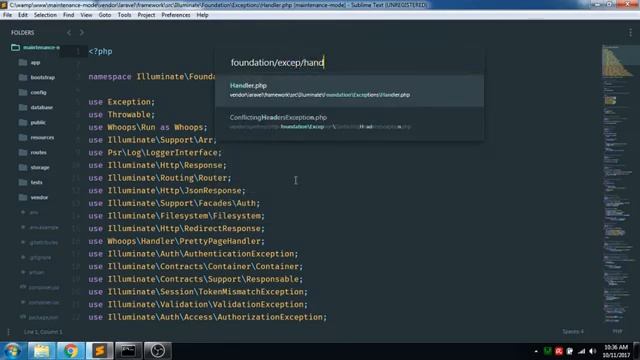
Task: Expand the bootstrap folder
Action: [37, 77]
